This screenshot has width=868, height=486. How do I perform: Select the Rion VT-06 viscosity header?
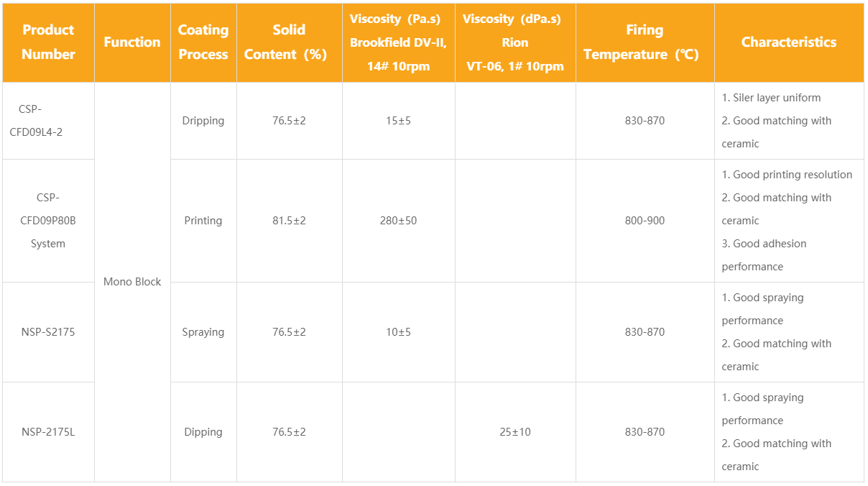515,42
